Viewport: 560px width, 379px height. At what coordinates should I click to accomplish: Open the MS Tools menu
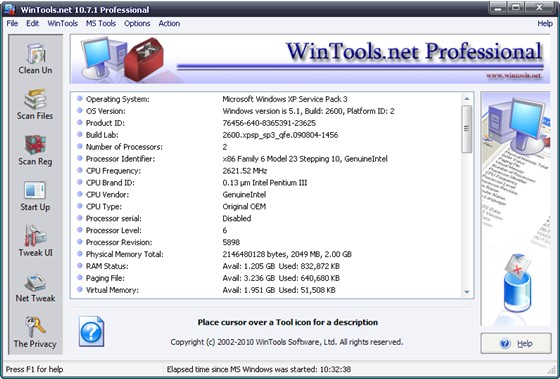[101, 24]
